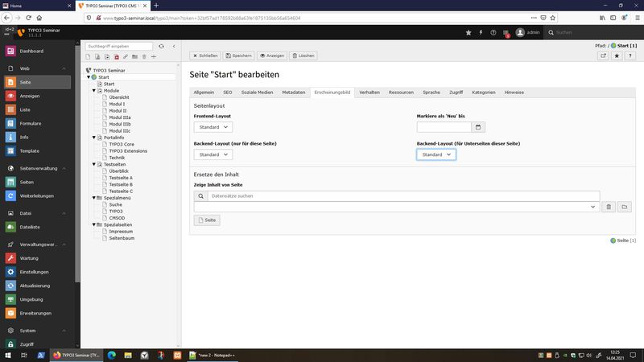The image size is (644, 362).
Task: Open system information with red badge
Action: coord(506,33)
